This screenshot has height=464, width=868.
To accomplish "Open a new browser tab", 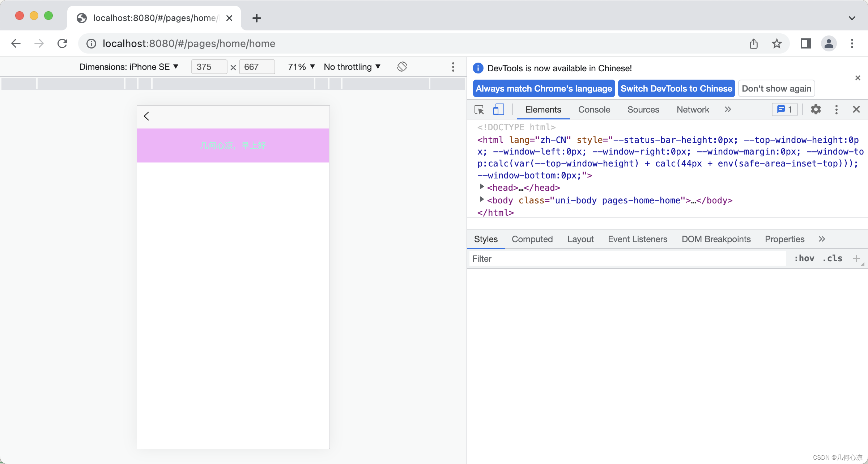I will [256, 18].
